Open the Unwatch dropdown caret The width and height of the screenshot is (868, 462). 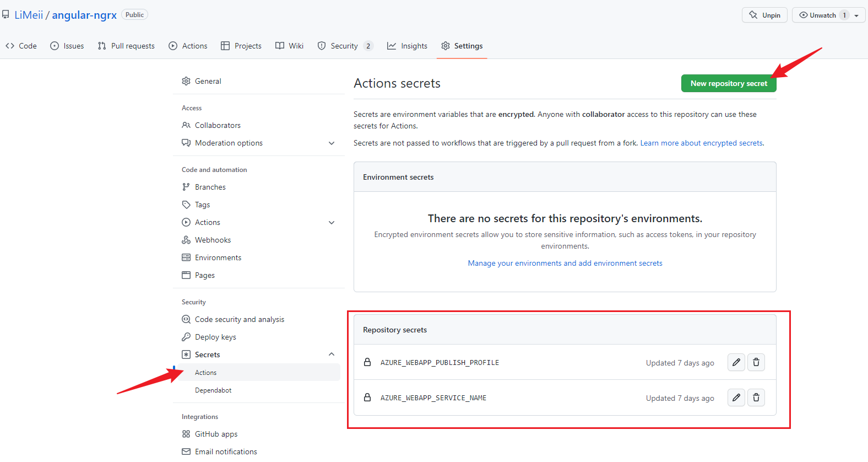(x=856, y=15)
